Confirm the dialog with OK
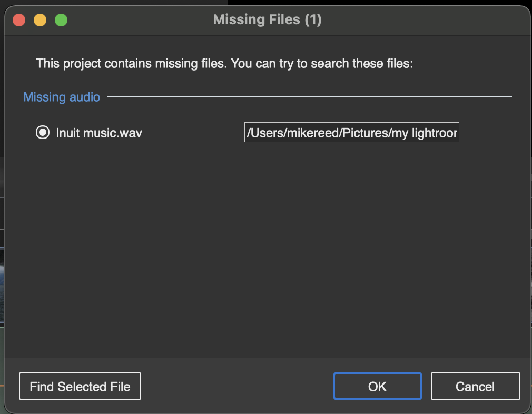 click(377, 386)
